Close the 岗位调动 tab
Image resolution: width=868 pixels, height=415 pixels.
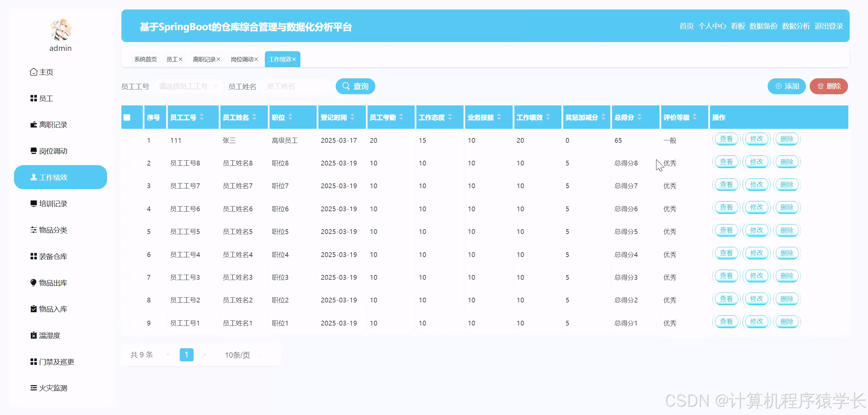tap(256, 59)
